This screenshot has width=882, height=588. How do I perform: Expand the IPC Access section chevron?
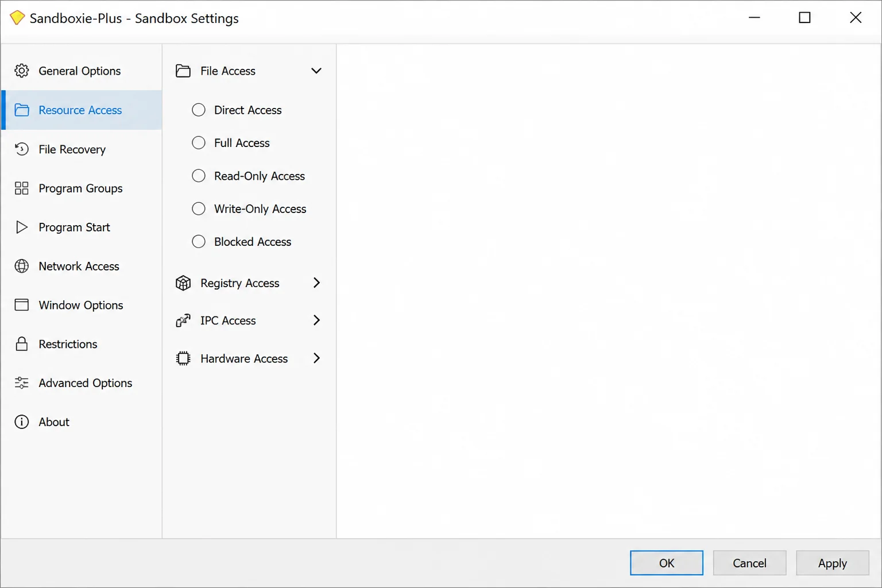(316, 320)
